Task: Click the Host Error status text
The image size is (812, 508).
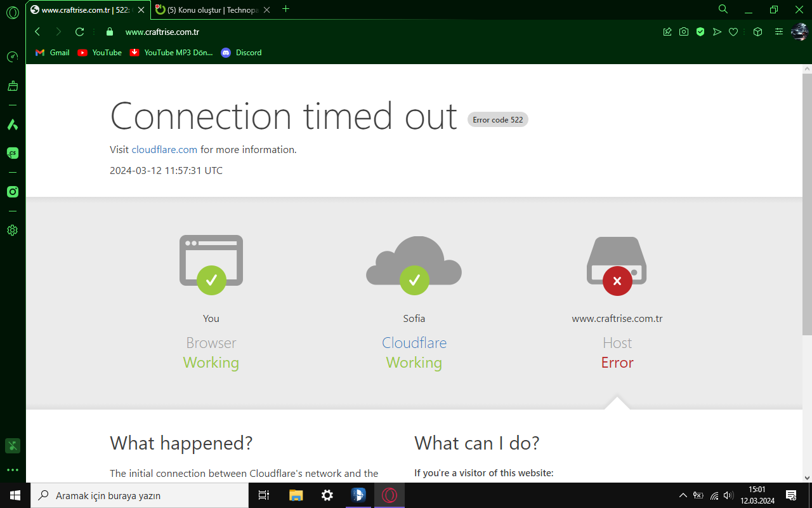Action: pyautogui.click(x=617, y=363)
